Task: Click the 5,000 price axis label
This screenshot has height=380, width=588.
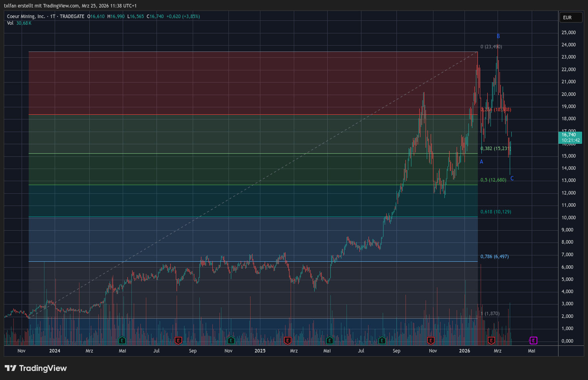Action: click(x=568, y=279)
